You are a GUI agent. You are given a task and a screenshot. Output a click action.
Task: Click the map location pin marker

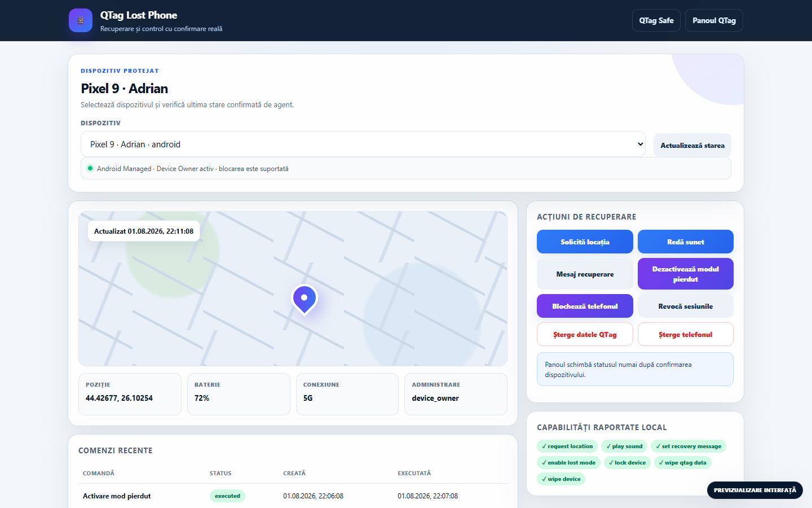[x=304, y=299]
